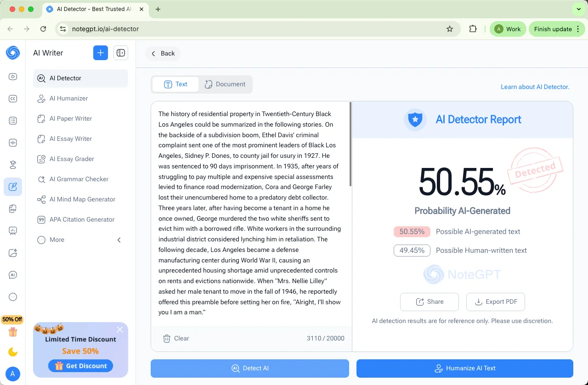Screen dimensions: 588x385
Task: Toggle the sidebar panel layout button
Action: (121, 53)
